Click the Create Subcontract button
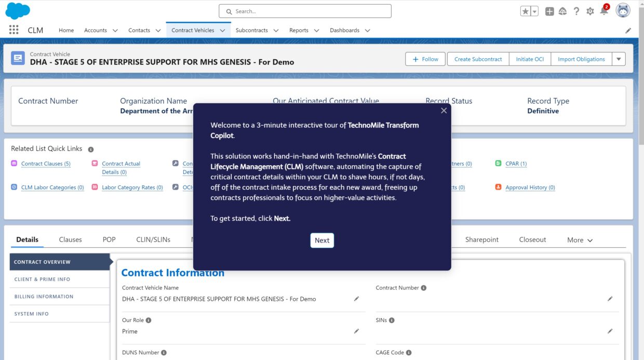This screenshot has width=644, height=360. coord(478,59)
